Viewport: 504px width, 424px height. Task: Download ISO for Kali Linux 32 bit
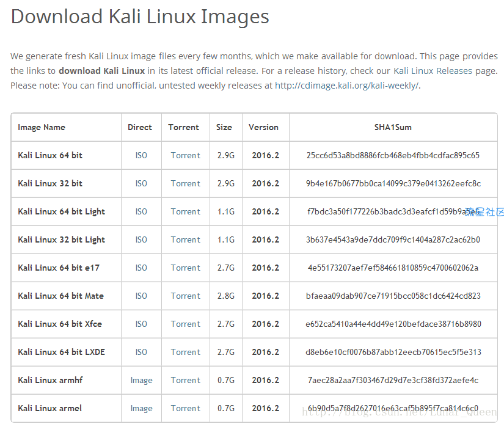(x=141, y=183)
